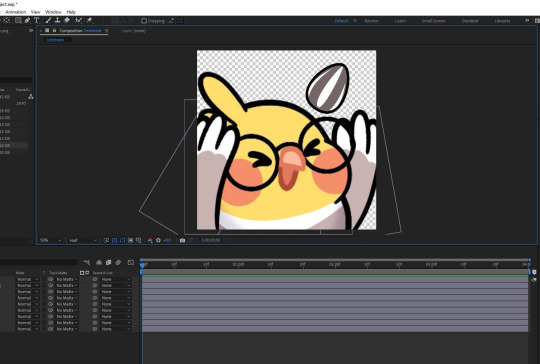Toggle the inverted matte icon beside Parent header
This screenshot has height=364, width=540.
[87, 273]
